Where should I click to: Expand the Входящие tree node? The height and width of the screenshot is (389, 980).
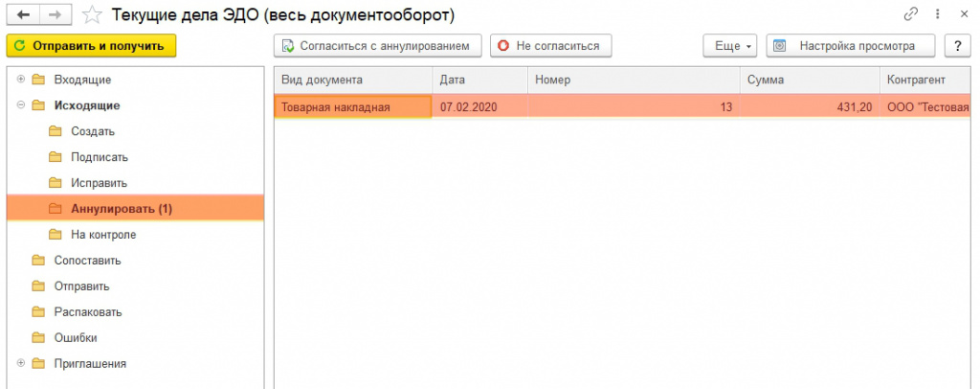click(21, 80)
